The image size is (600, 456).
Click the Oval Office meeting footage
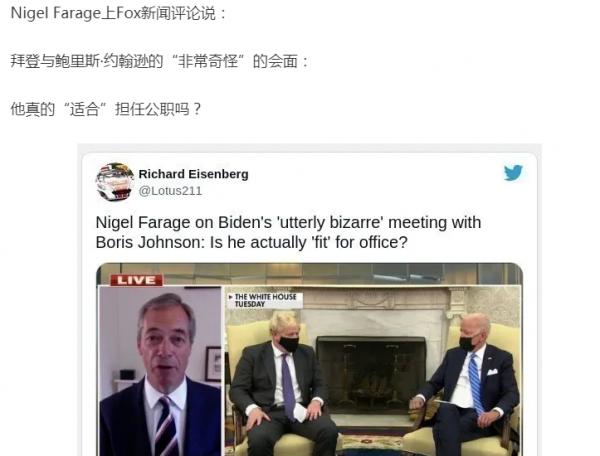coord(373,371)
